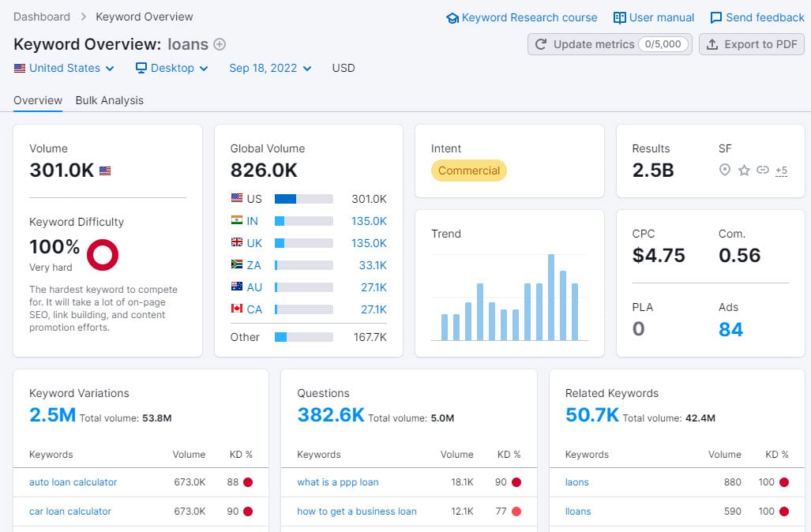Viewport: 811px width, 532px height.
Task: Click the star SERP feature icon
Action: pyautogui.click(x=744, y=170)
